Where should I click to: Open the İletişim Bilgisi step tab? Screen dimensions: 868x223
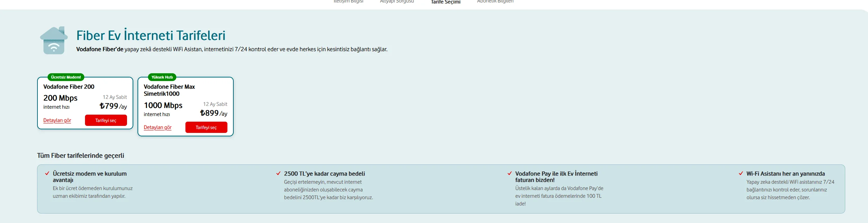click(x=348, y=1)
